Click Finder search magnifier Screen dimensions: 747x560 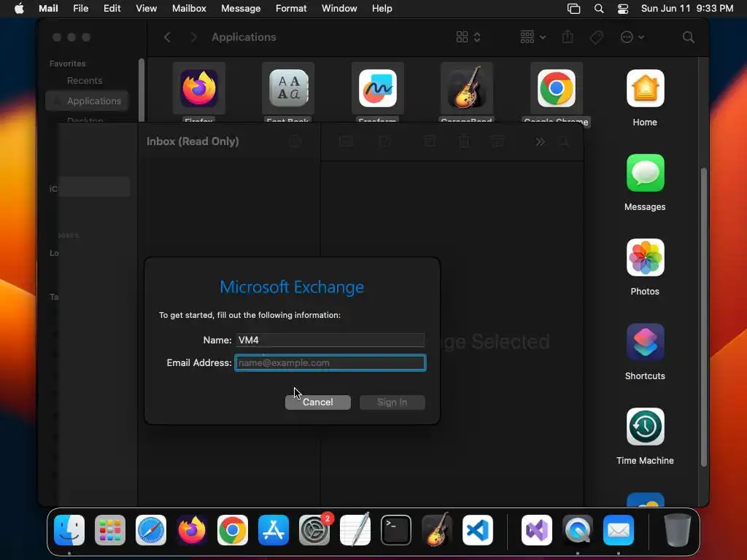[x=688, y=37]
